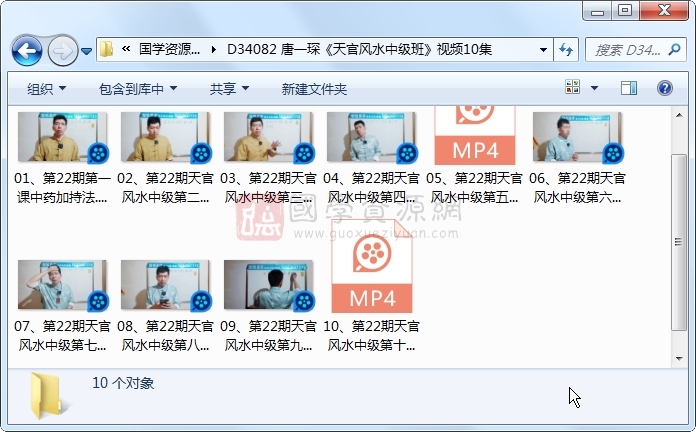696x432 pixels.
Task: Click the Refresh button
Action: (x=566, y=50)
